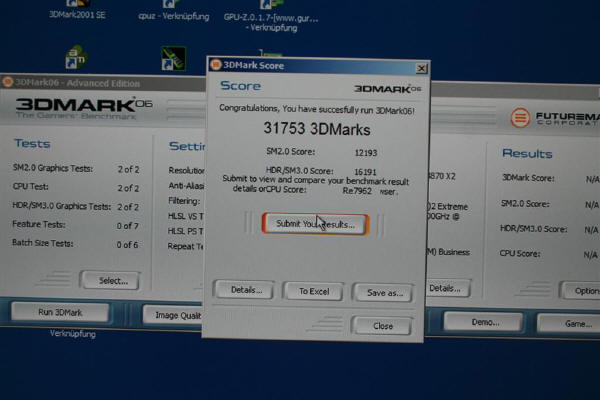
Task: Open the green figure desktop shortcut icon
Action: click(76, 57)
